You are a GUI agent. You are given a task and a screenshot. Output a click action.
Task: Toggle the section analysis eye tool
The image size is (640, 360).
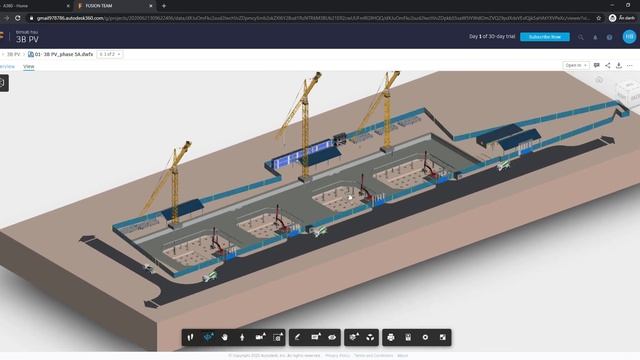(x=332, y=337)
